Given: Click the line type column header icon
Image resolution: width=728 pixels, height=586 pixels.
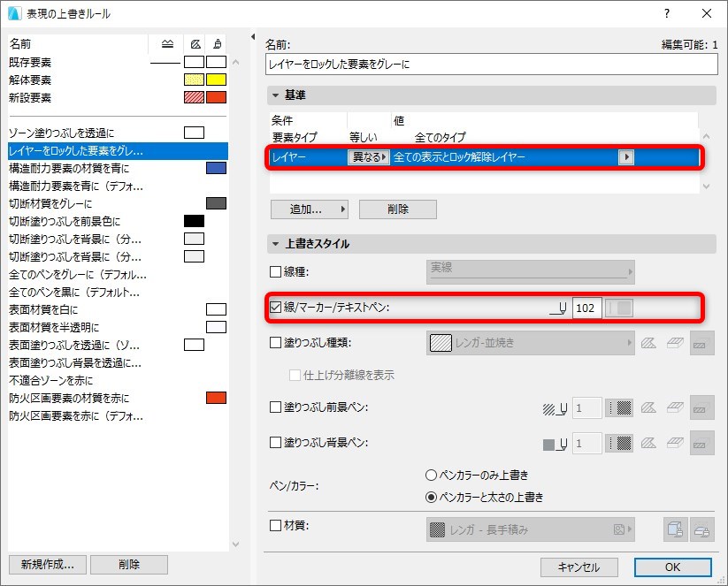Looking at the screenshot, I should pyautogui.click(x=167, y=44).
